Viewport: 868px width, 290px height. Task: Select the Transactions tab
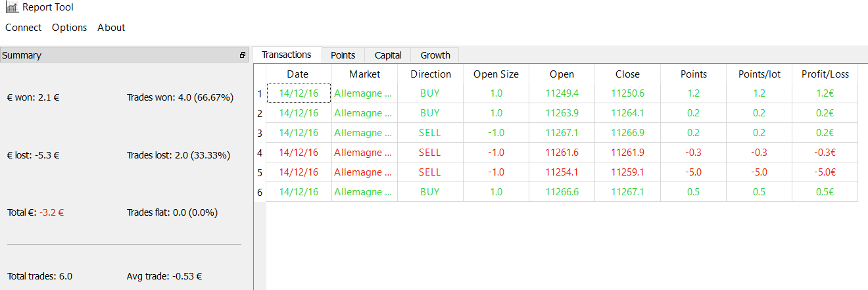(x=287, y=55)
